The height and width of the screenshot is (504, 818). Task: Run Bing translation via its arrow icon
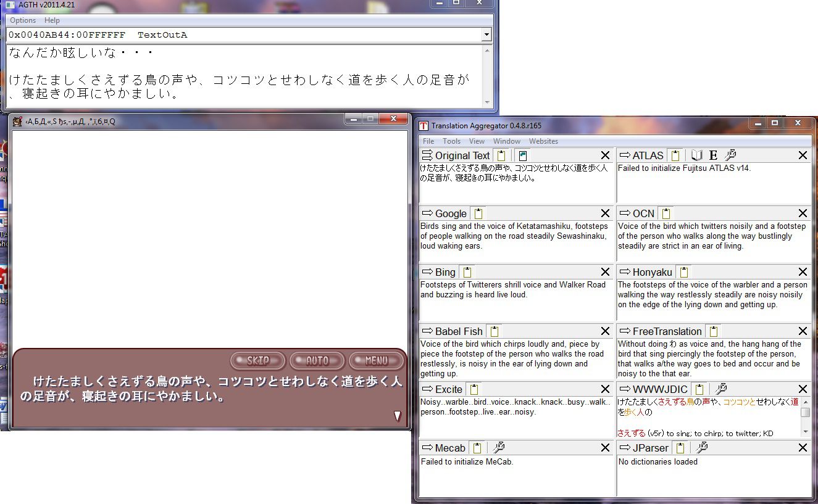[x=427, y=272]
